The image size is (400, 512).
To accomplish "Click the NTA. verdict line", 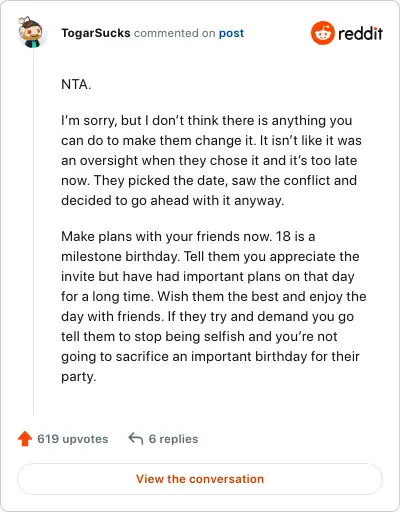I will pyautogui.click(x=76, y=84).
